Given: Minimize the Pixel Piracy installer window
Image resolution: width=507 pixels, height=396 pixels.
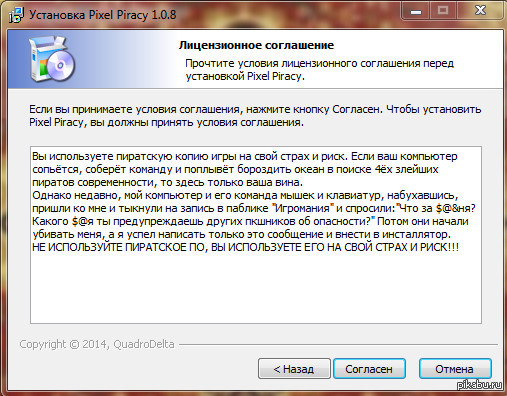Looking at the screenshot, I should [x=416, y=11].
